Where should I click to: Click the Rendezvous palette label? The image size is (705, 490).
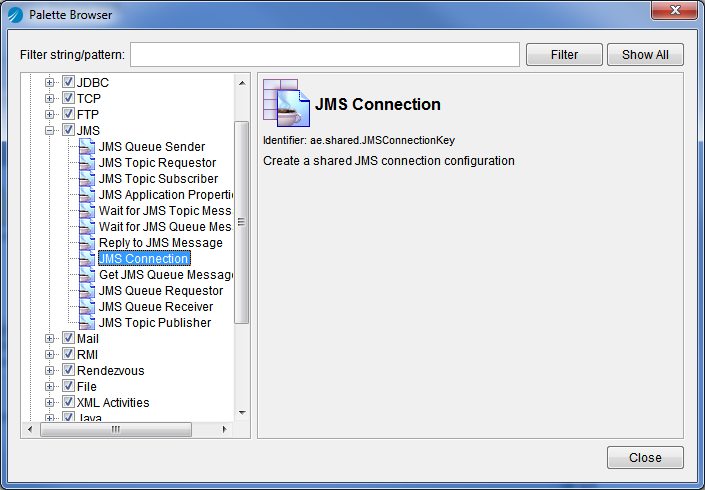coord(111,370)
